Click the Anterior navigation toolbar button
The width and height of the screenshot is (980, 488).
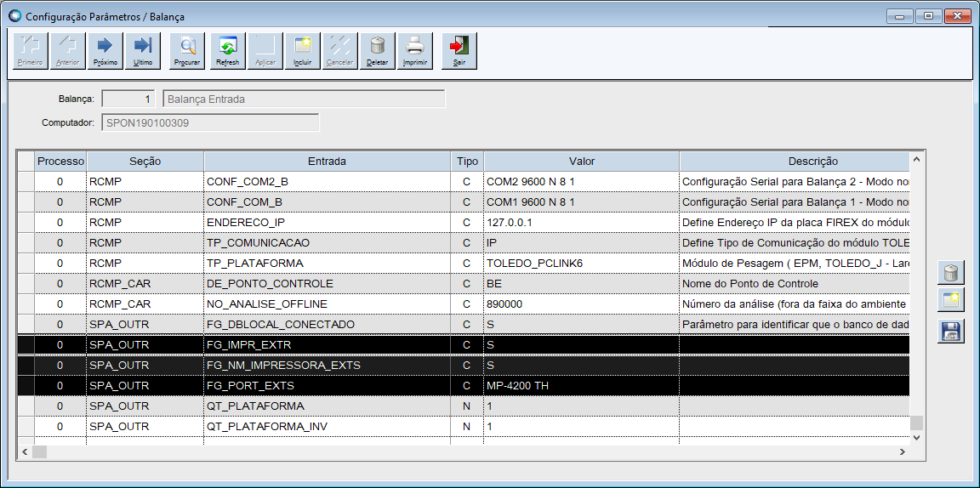pyautogui.click(x=68, y=51)
